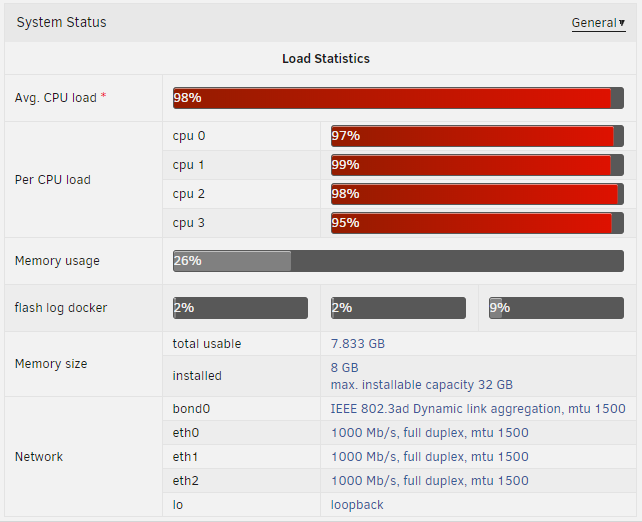Image resolution: width=642 pixels, height=522 pixels.
Task: Click the cpu 3 load bar at 95%
Action: 477,223
